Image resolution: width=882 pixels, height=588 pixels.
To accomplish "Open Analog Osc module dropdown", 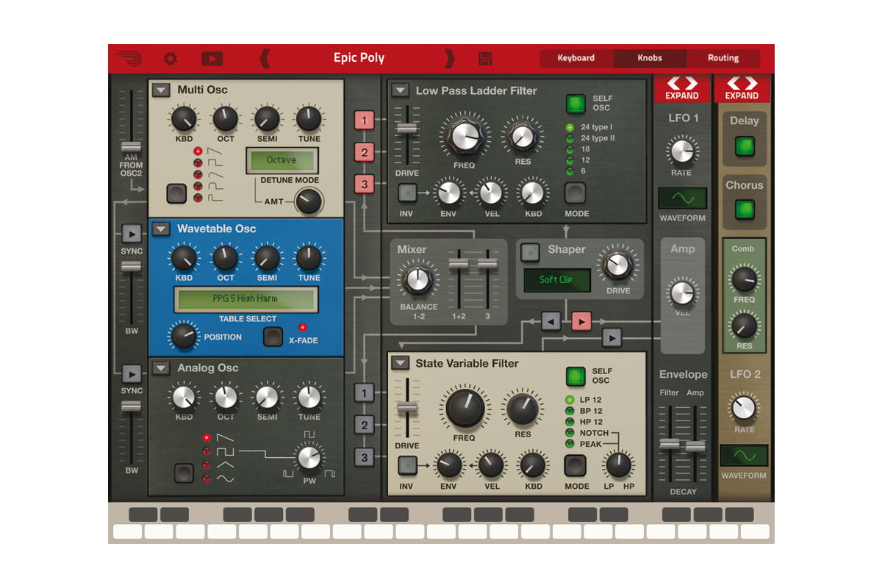I will click(161, 367).
